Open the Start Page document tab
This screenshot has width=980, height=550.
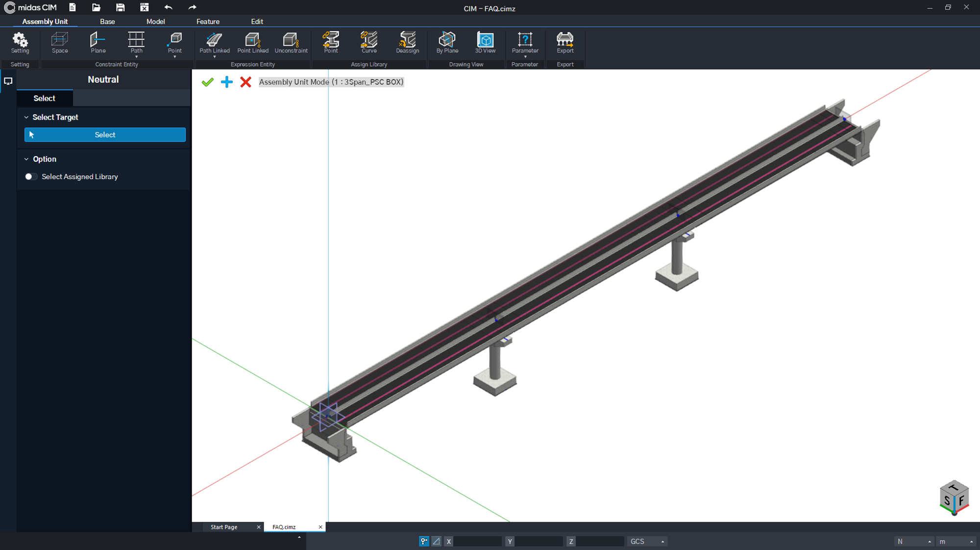coord(224,527)
